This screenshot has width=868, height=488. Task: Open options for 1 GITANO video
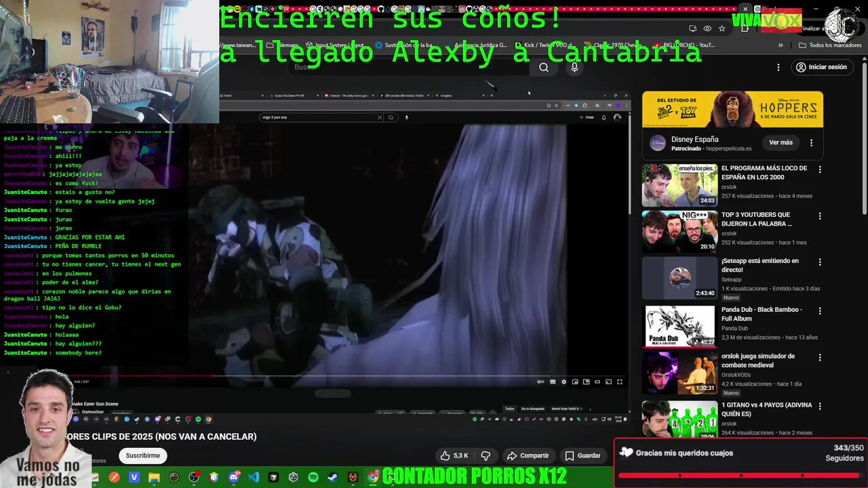click(820, 407)
